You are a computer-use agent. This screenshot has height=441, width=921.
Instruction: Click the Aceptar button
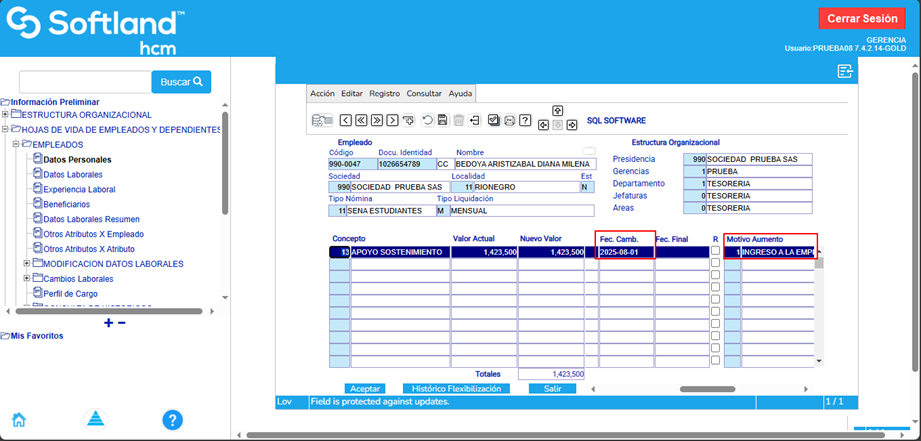click(x=365, y=388)
